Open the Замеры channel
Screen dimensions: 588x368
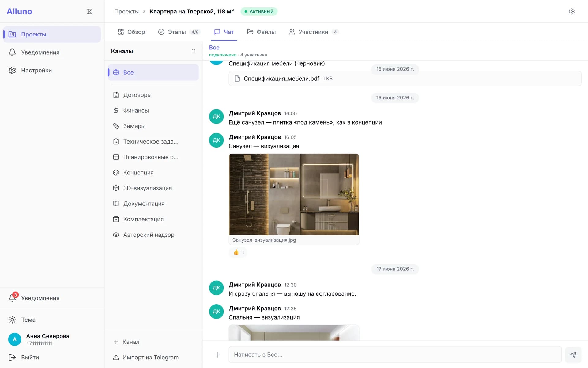coord(153,126)
